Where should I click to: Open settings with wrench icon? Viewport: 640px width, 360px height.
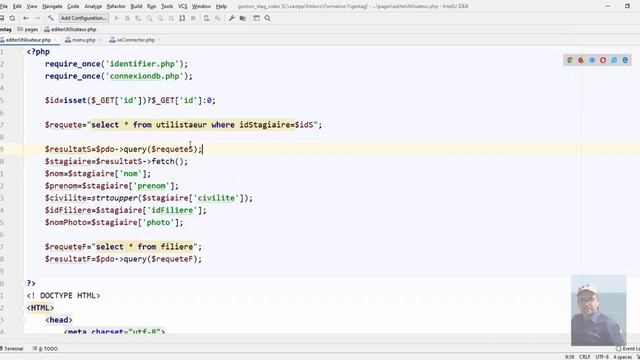pyautogui.click(x=231, y=18)
